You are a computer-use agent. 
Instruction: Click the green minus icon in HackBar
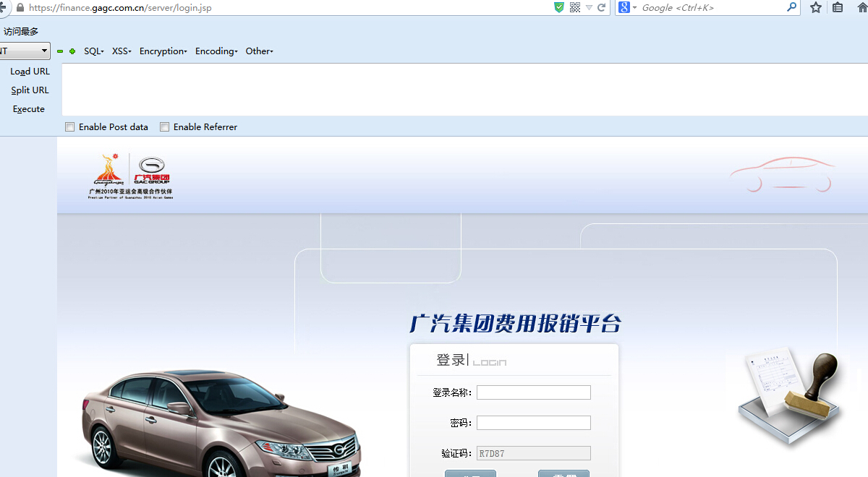60,51
